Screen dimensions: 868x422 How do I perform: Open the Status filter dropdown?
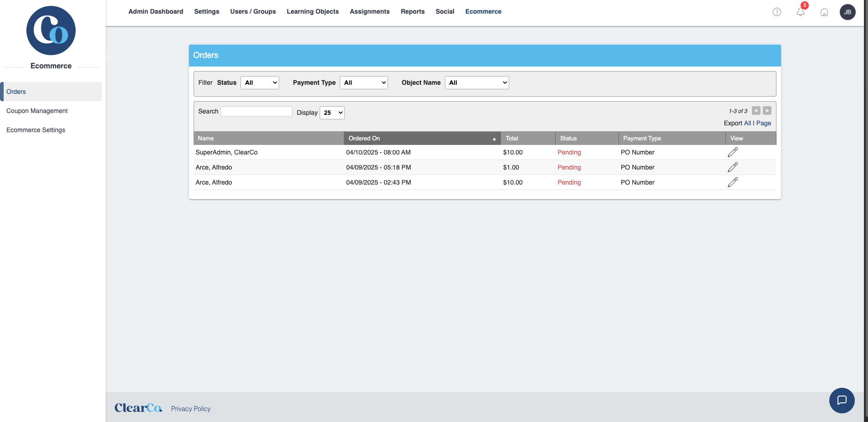coord(260,82)
